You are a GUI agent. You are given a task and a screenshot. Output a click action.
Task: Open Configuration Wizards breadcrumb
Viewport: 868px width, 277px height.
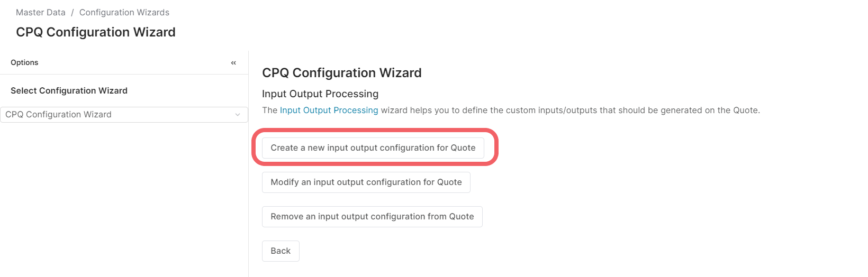click(124, 12)
